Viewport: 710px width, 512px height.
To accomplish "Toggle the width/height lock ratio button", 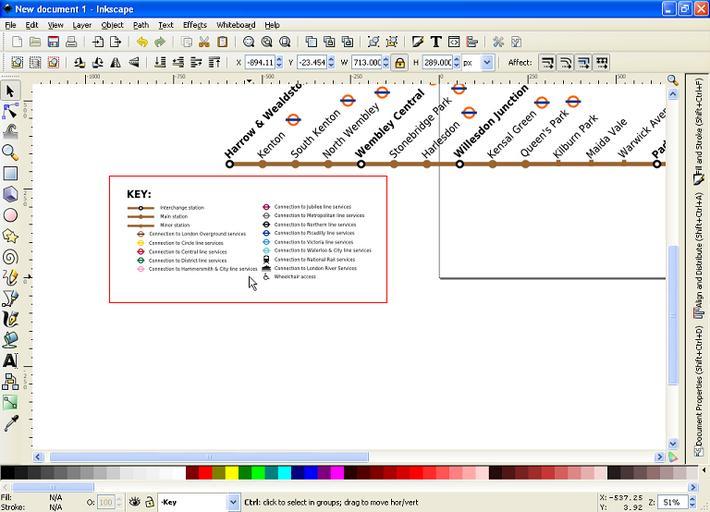I will pyautogui.click(x=399, y=62).
